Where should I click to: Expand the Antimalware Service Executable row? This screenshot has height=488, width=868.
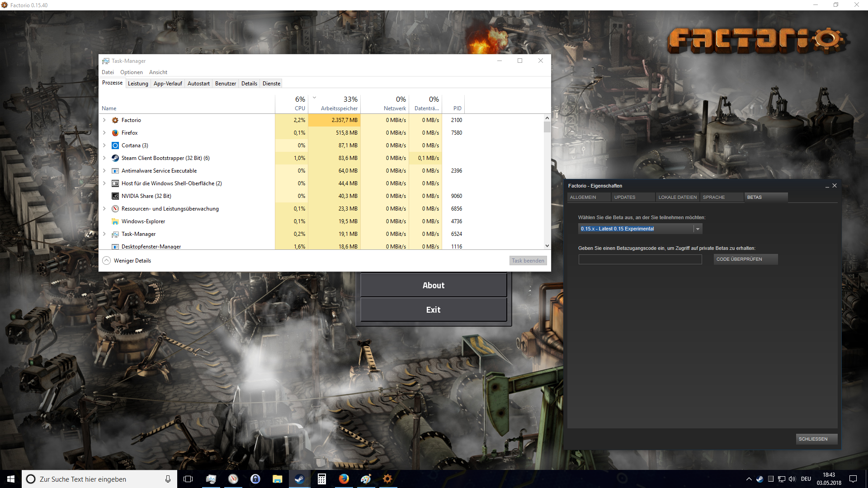pyautogui.click(x=104, y=171)
